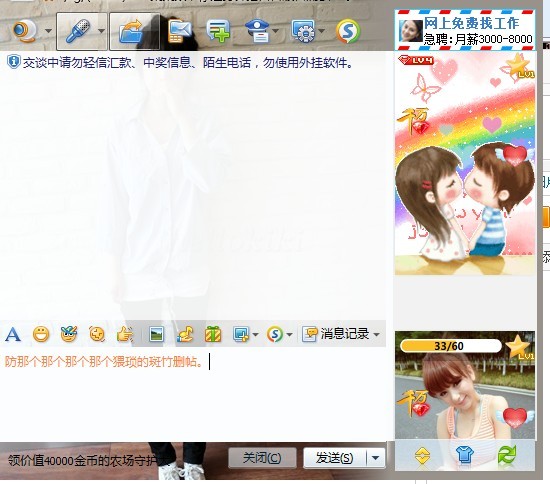Send a gift with gift box icon
Image resolution: width=550 pixels, height=484 pixels.
pos(213,334)
